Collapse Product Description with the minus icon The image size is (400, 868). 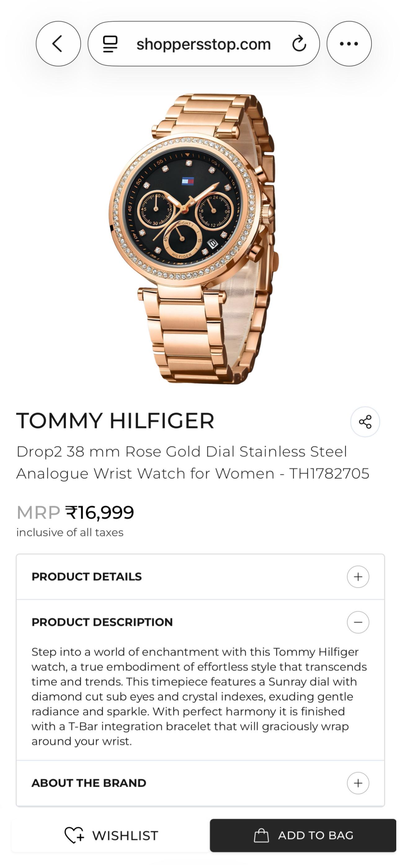(358, 622)
